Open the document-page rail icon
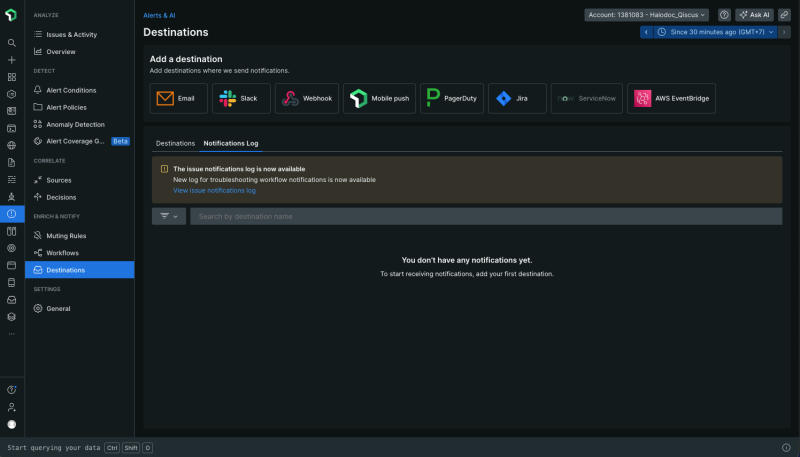 [x=12, y=163]
